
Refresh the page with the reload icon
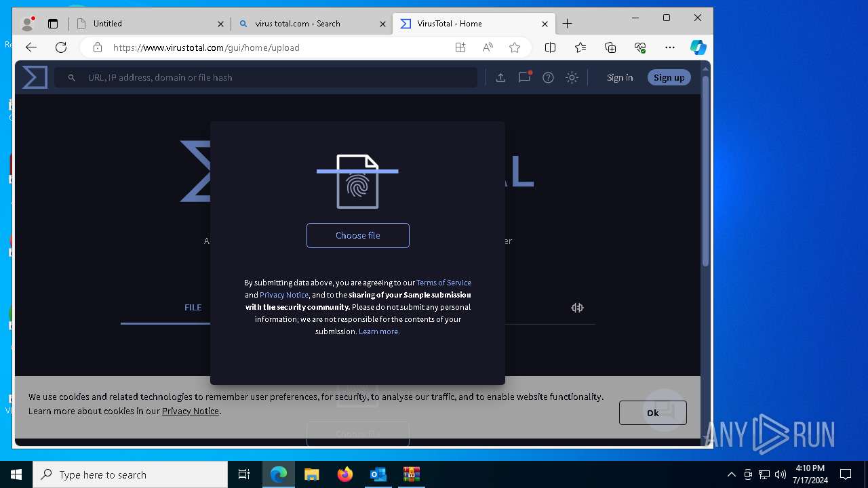[x=61, y=47]
